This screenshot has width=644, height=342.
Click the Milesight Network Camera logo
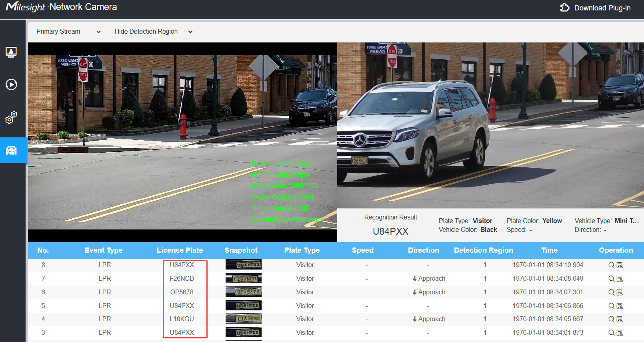click(x=61, y=7)
